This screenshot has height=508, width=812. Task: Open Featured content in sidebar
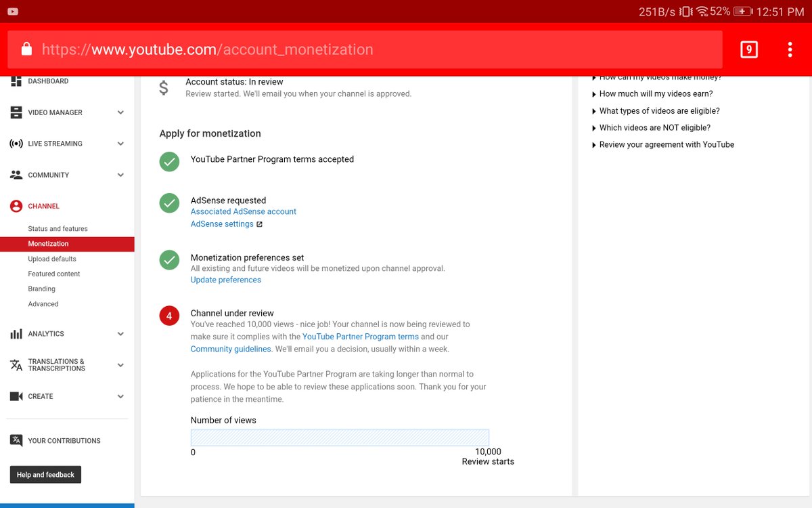point(54,274)
